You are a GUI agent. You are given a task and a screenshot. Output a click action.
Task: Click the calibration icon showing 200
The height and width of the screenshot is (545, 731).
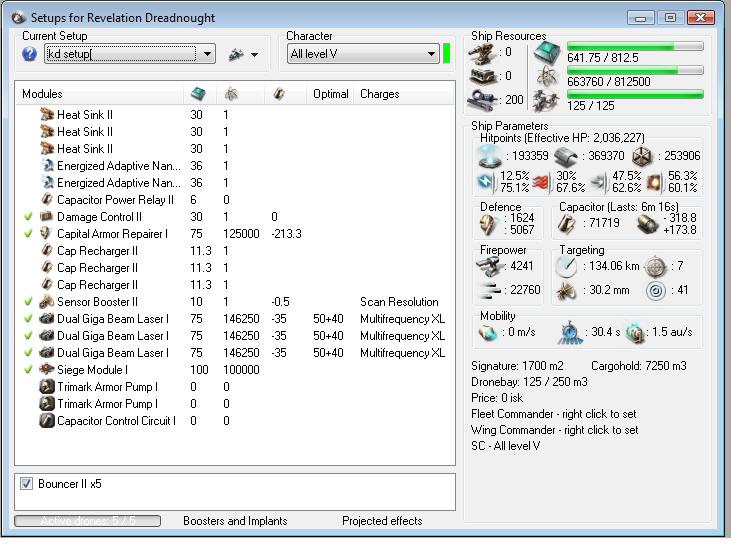[483, 100]
